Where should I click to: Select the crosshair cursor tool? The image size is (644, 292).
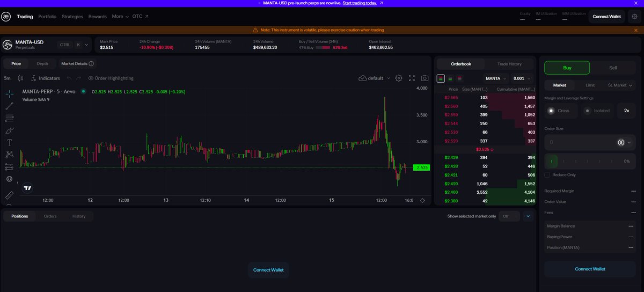10,93
